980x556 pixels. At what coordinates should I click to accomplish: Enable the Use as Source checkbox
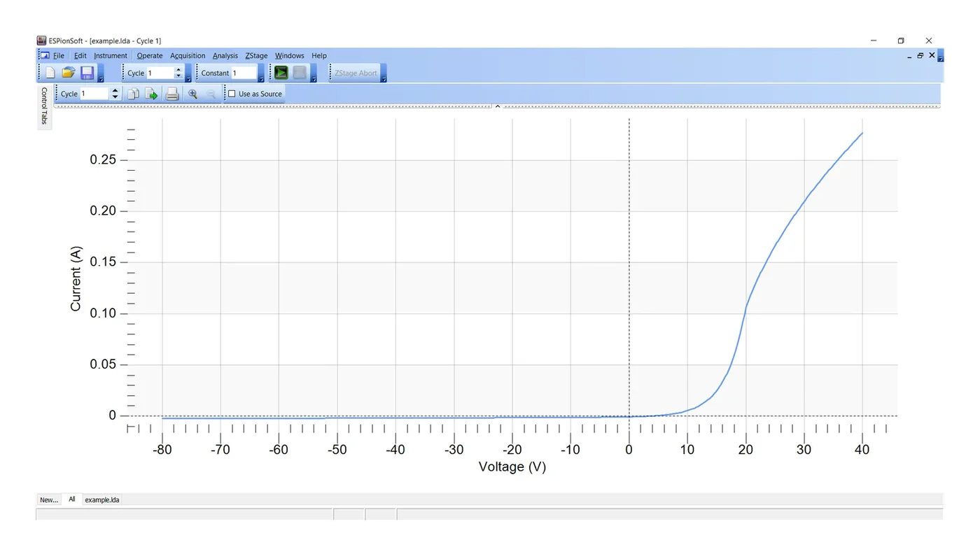click(232, 94)
